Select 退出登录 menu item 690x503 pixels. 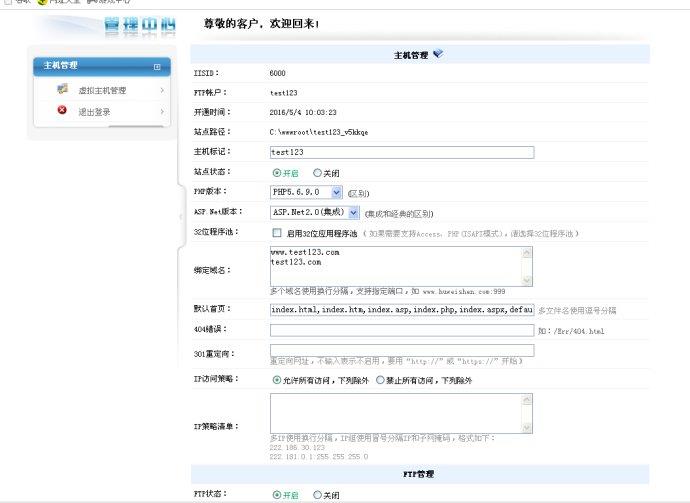[x=94, y=112]
